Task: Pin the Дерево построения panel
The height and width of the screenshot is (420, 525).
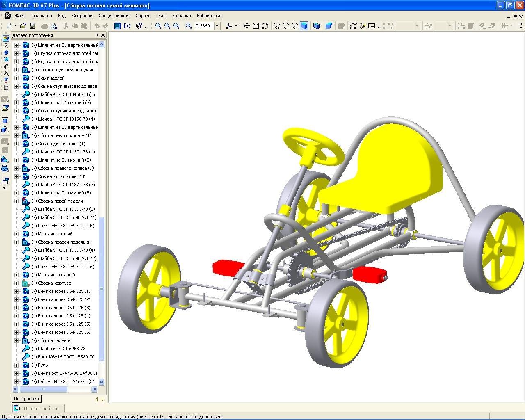Action: click(97, 35)
